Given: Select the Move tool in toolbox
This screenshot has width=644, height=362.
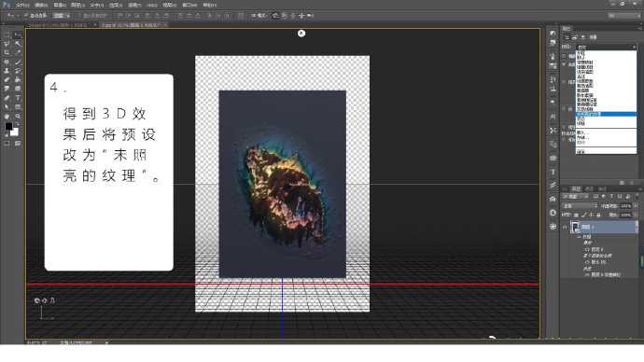Looking at the screenshot, I should 18,35.
